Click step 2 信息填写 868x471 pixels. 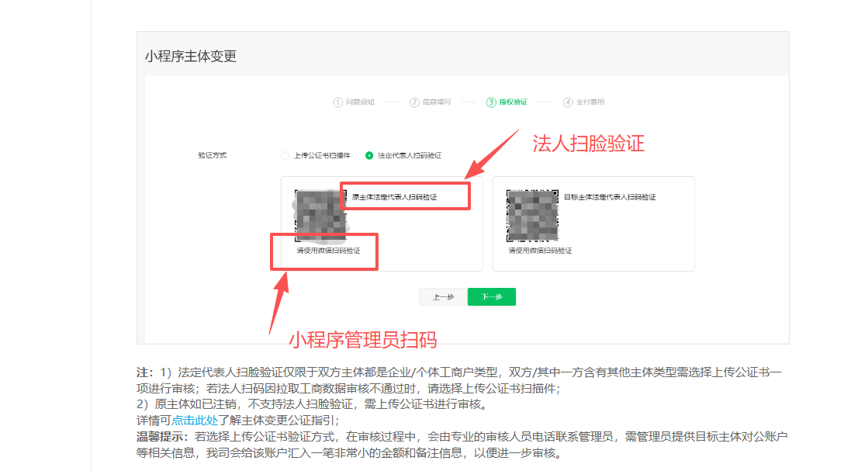(431, 102)
